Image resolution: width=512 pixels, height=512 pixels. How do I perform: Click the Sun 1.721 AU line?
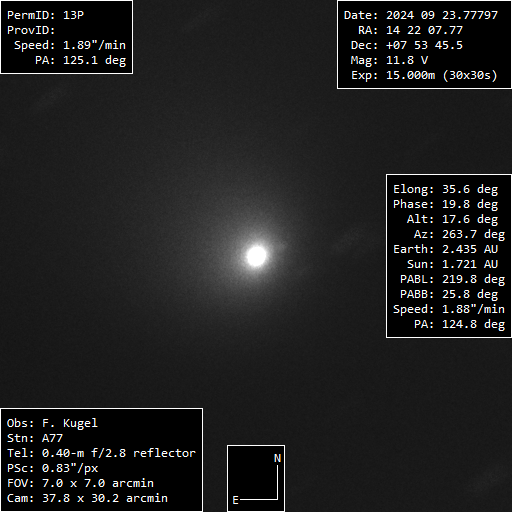point(452,264)
